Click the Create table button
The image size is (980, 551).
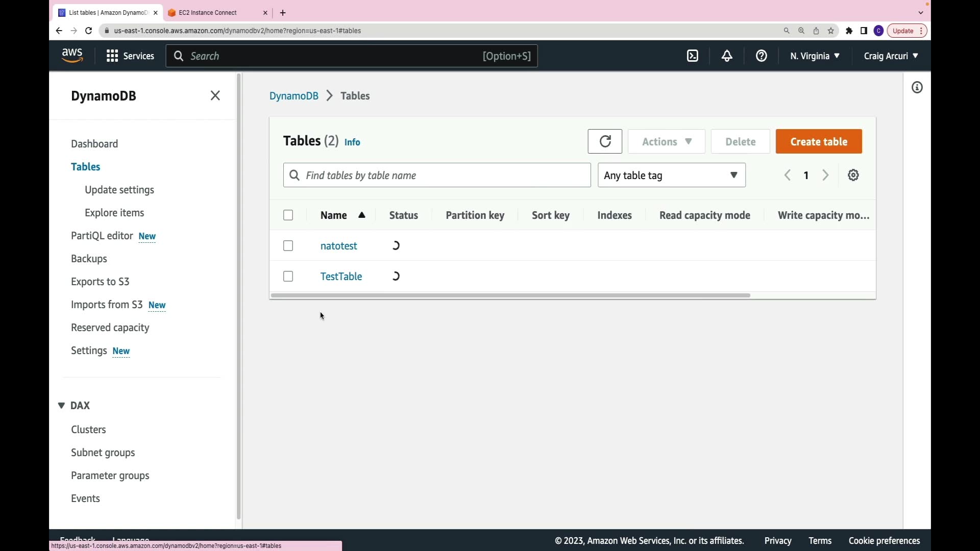(819, 142)
